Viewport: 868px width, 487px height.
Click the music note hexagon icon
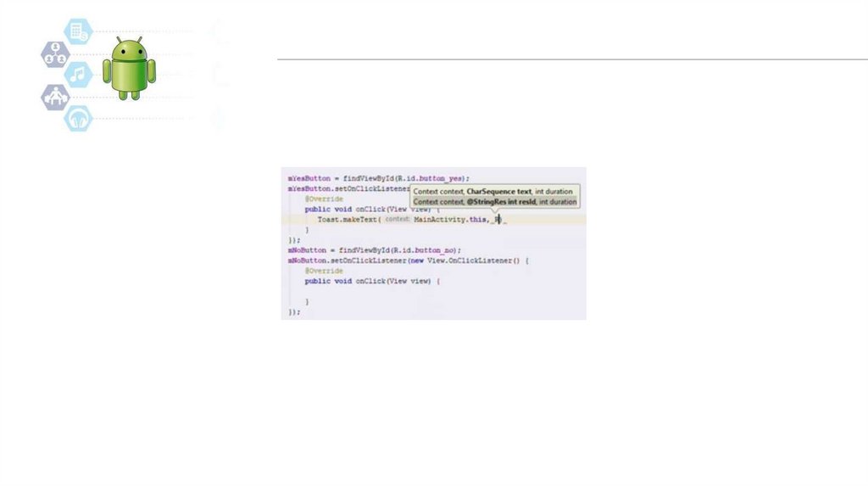click(78, 75)
